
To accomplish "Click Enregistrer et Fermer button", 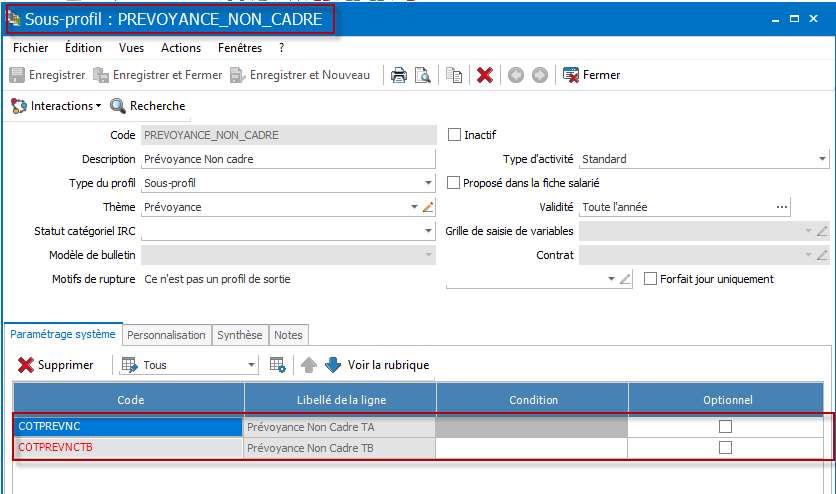I will pos(158,75).
